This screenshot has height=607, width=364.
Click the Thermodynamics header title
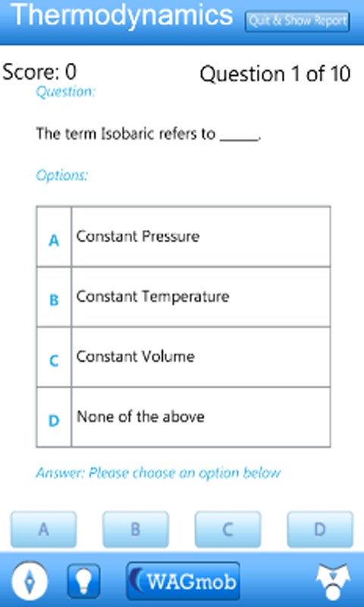122,16
